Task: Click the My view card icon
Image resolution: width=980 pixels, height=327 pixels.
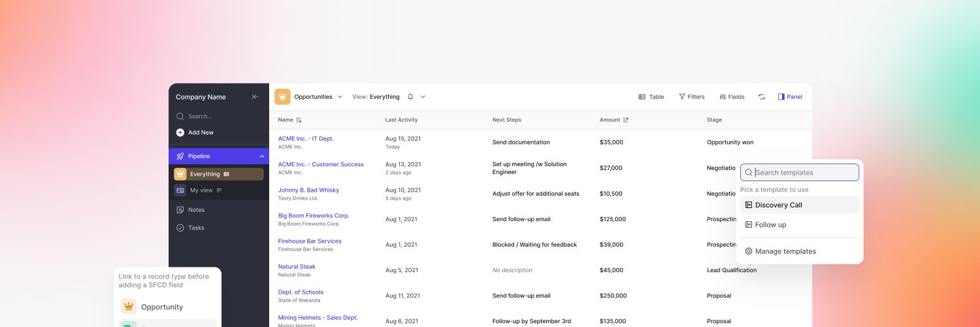Action: (180, 190)
